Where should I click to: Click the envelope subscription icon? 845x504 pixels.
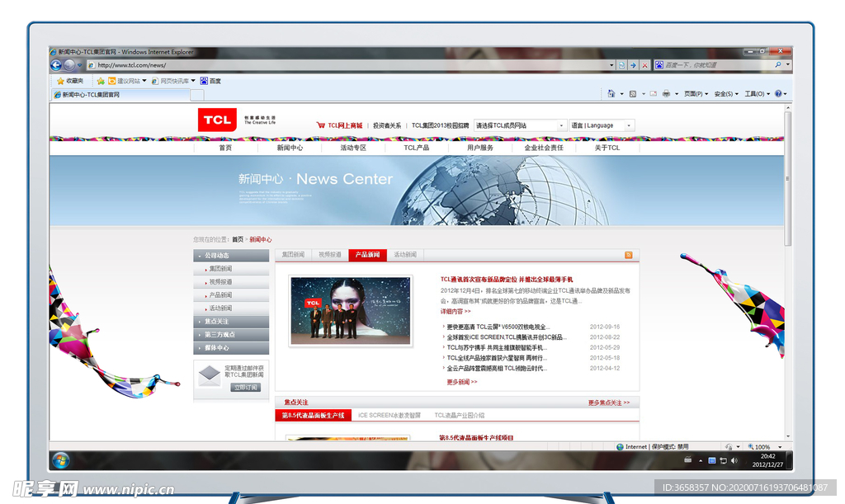pyautogui.click(x=209, y=375)
